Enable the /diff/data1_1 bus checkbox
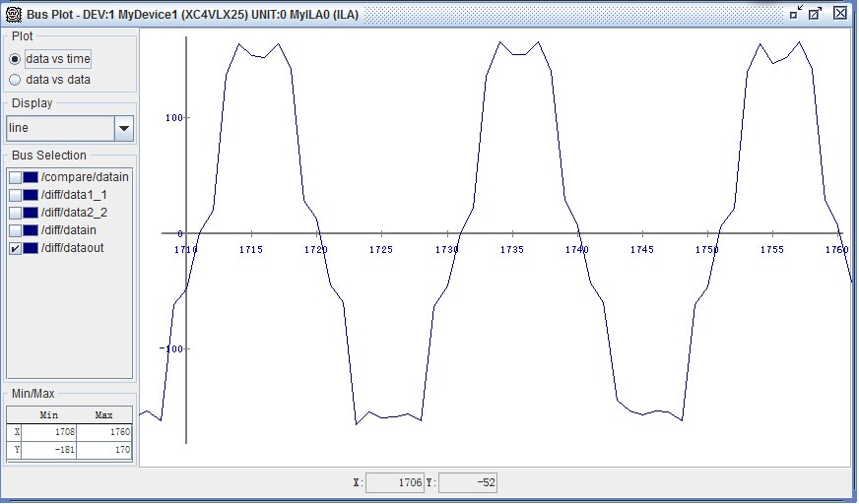The width and height of the screenshot is (859, 504). [16, 195]
